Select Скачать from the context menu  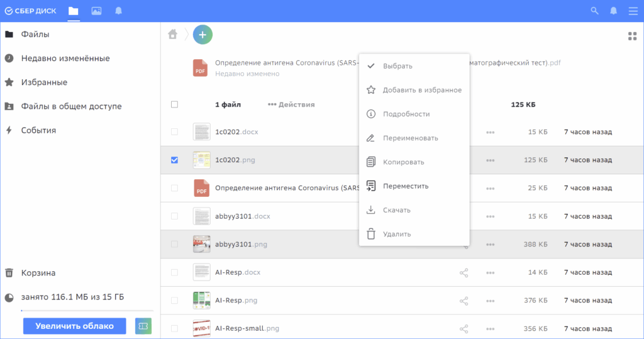click(396, 210)
